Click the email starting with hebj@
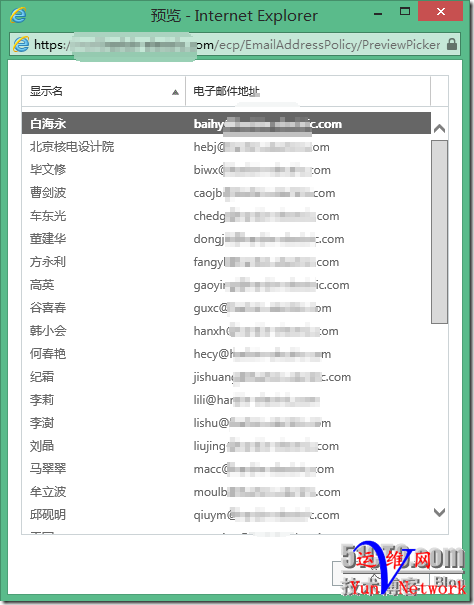This screenshot has height=605, width=474. tap(261, 147)
